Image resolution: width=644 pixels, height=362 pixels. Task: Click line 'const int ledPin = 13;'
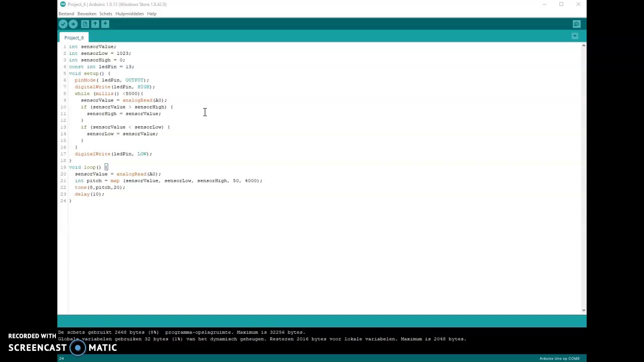(x=102, y=67)
